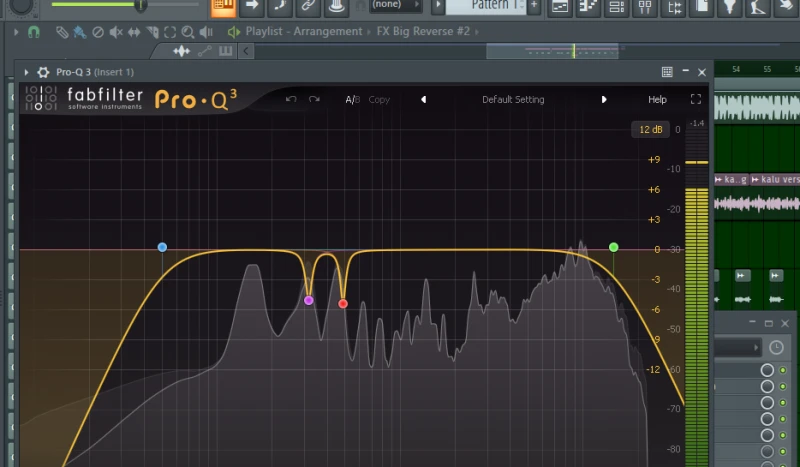This screenshot has height=467, width=800.
Task: Open plugin options gear next to Pro-Q 3 title
Action: (43, 72)
